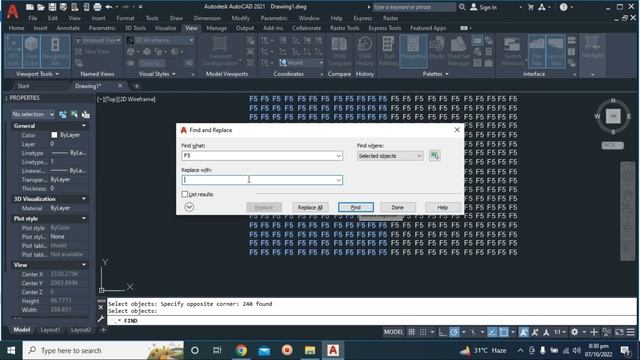This screenshot has height=360, width=640.
Task: Click the Undo arrow in Quick Access toolbar
Action: click(x=109, y=7)
